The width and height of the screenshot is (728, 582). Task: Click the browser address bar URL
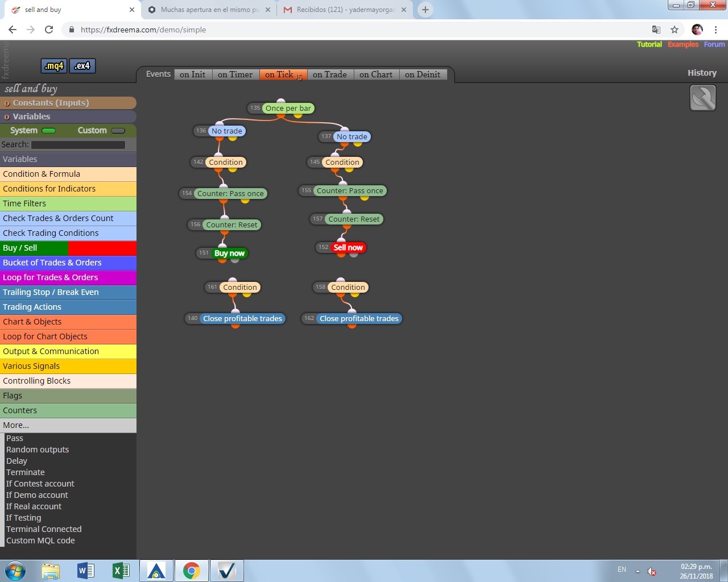pos(143,30)
